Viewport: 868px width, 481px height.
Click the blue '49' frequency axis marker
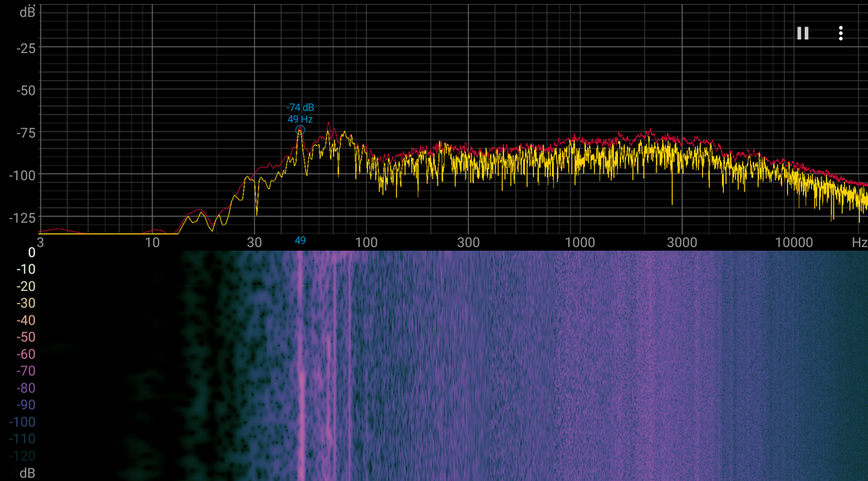[x=300, y=240]
